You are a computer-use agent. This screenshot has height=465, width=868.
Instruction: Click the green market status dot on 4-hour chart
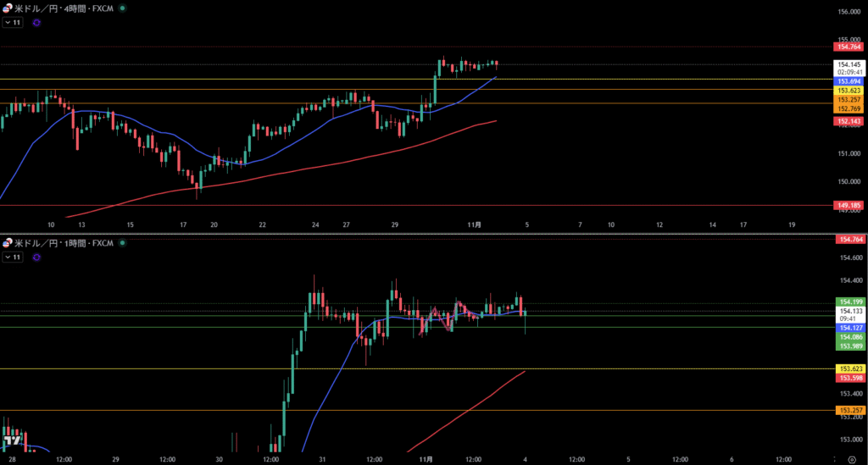123,8
